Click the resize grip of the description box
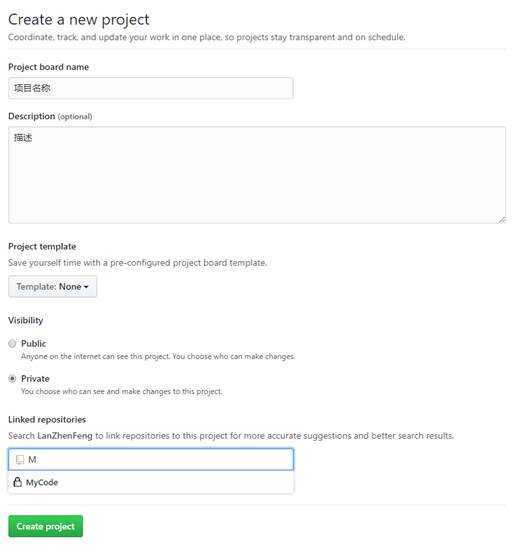 [502, 220]
